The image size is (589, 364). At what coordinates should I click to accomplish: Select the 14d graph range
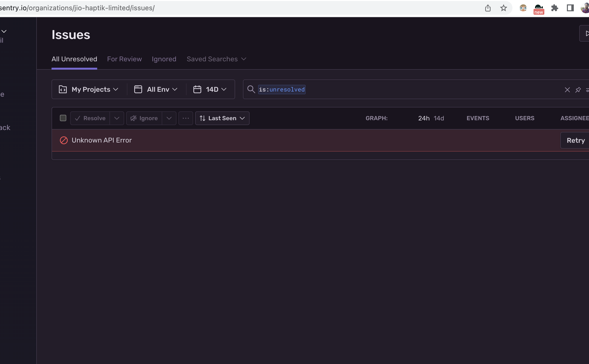click(439, 118)
